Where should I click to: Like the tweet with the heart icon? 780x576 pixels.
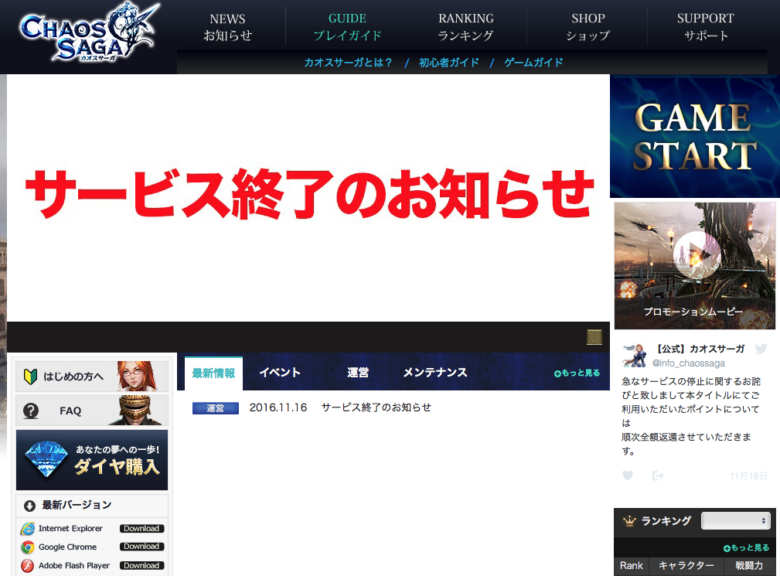[x=628, y=476]
